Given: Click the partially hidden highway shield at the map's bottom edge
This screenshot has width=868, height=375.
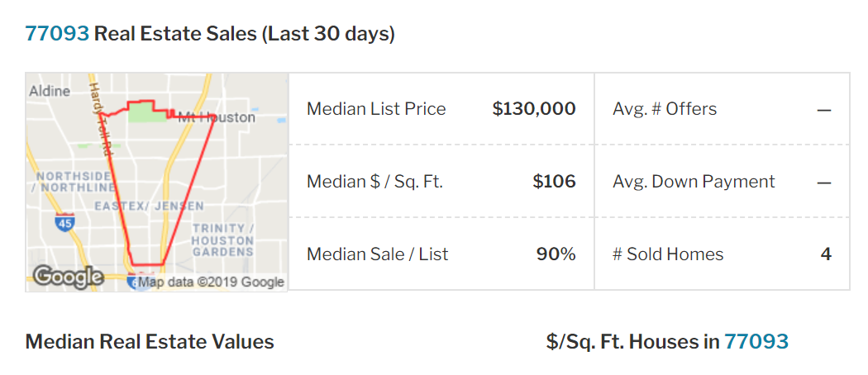Looking at the screenshot, I should (141, 282).
